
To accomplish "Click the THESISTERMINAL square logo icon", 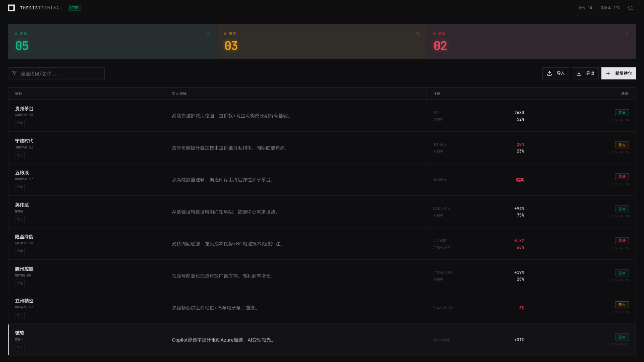I will tap(11, 8).
